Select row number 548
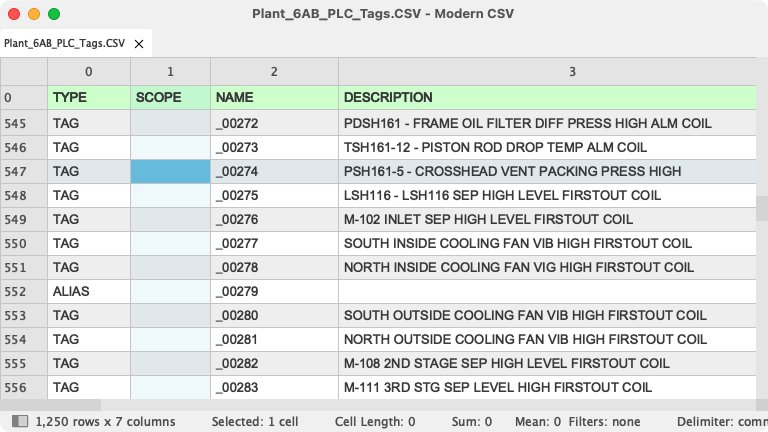The height and width of the screenshot is (432, 768). (x=24, y=195)
